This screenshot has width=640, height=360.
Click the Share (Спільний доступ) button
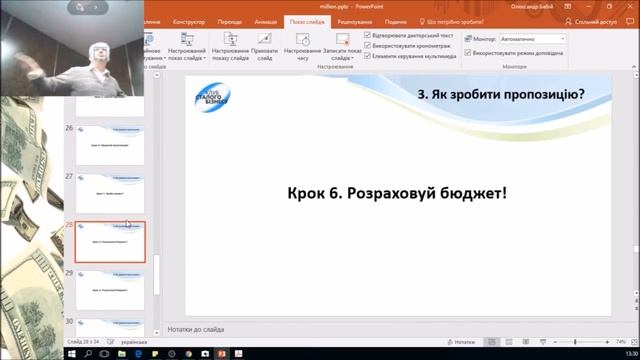coord(591,22)
